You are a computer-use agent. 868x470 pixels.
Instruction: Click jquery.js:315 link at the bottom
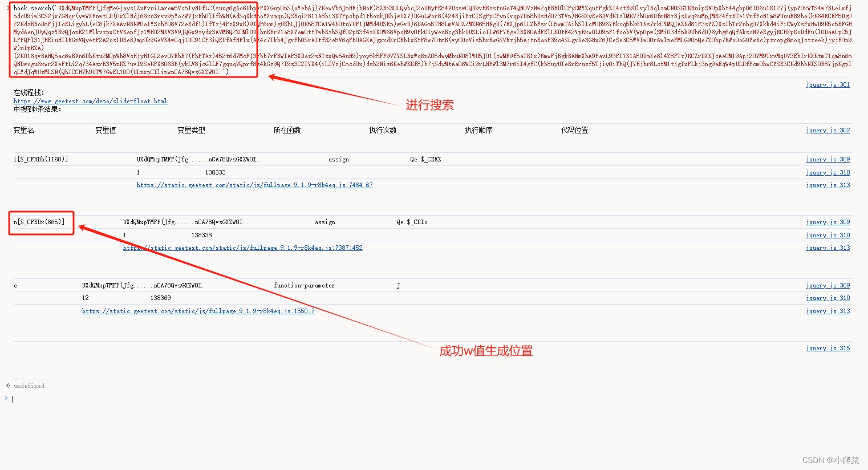tap(828, 348)
